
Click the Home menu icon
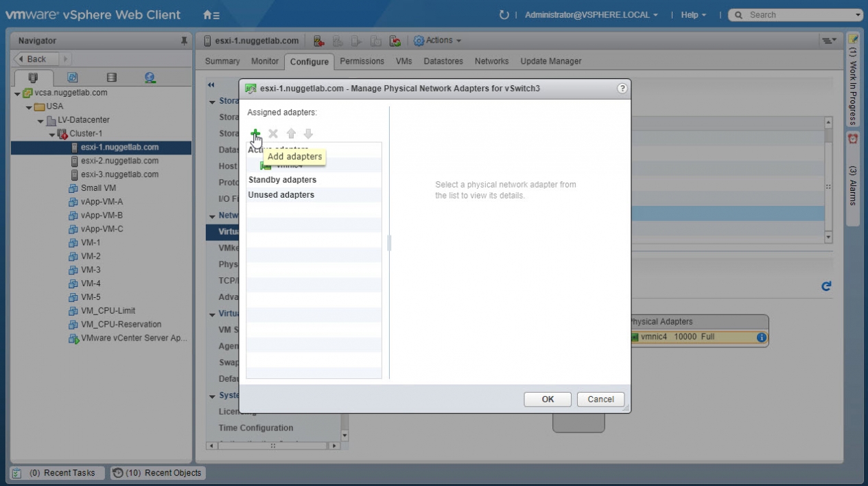[x=211, y=15]
